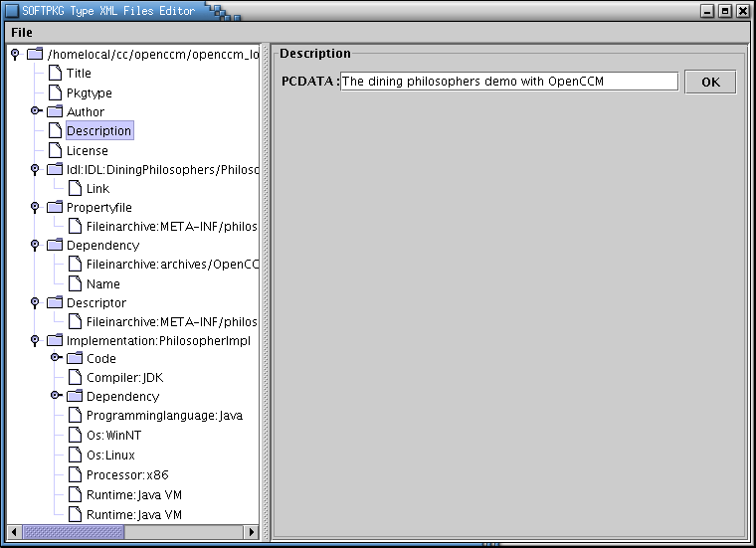756x548 pixels.
Task: Click the Pkgtype file icon
Action: click(x=56, y=92)
